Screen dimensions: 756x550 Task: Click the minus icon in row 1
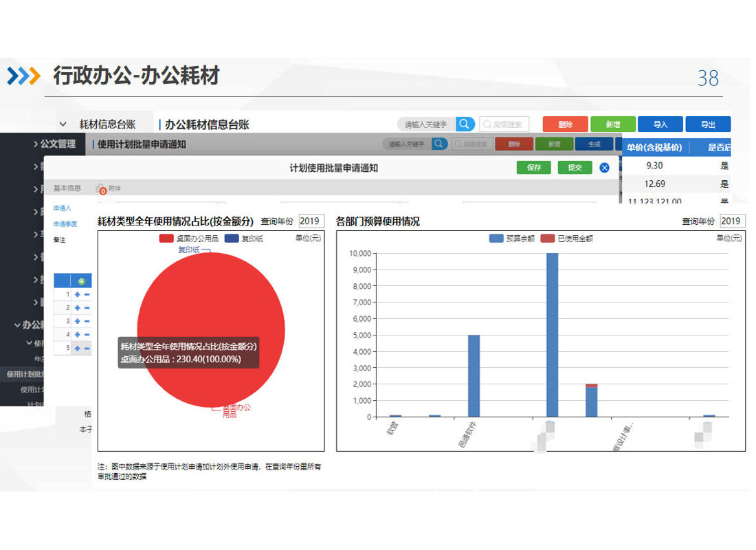coord(87,294)
